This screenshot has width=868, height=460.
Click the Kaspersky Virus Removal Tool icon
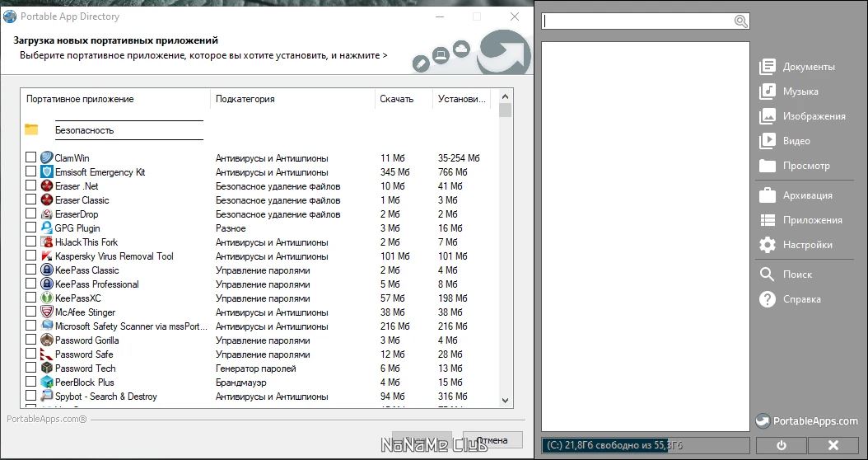click(x=46, y=256)
